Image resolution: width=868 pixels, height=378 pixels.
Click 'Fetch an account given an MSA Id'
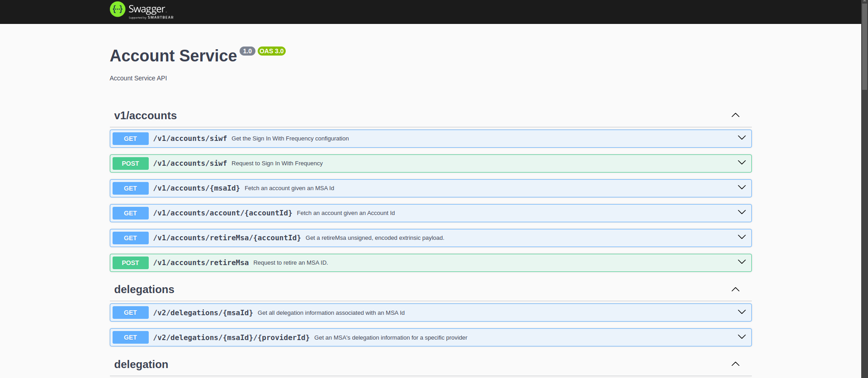point(289,188)
